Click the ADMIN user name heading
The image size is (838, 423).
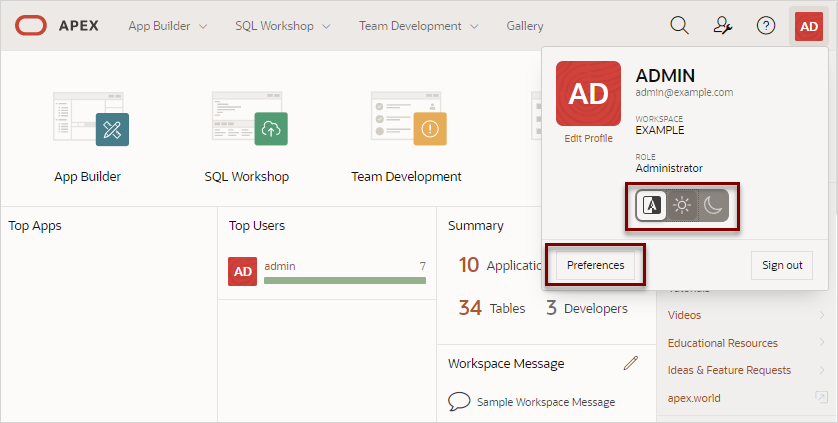tap(665, 75)
